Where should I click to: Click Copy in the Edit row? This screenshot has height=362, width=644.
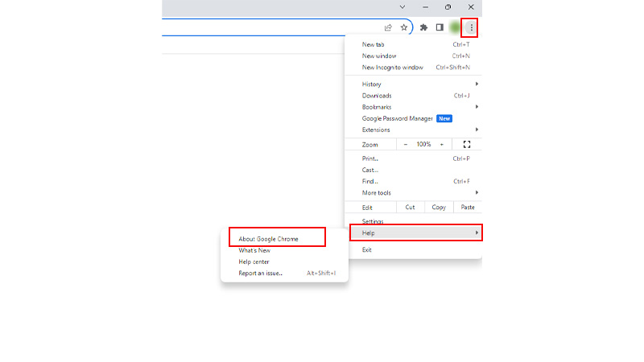click(x=439, y=208)
